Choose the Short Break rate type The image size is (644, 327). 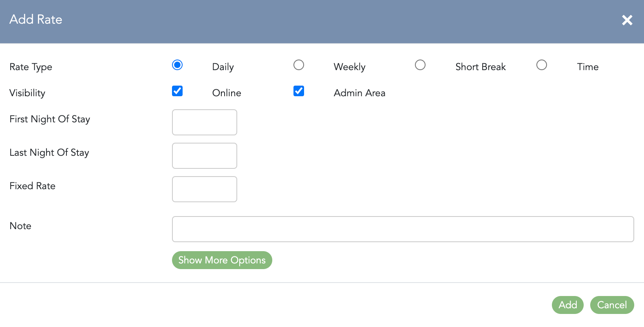[x=420, y=65]
